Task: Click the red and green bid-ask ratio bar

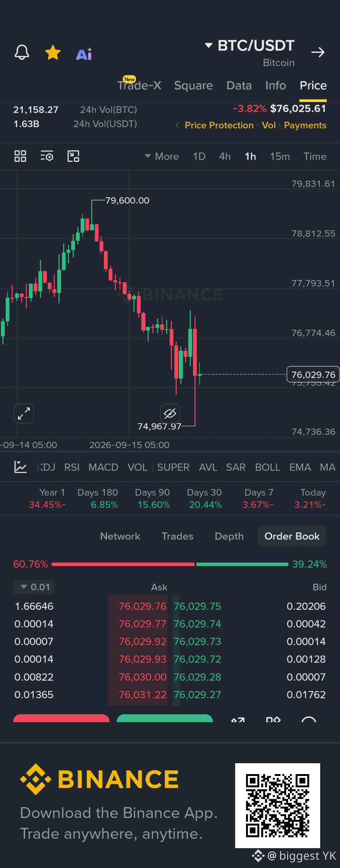Action: click(x=170, y=564)
